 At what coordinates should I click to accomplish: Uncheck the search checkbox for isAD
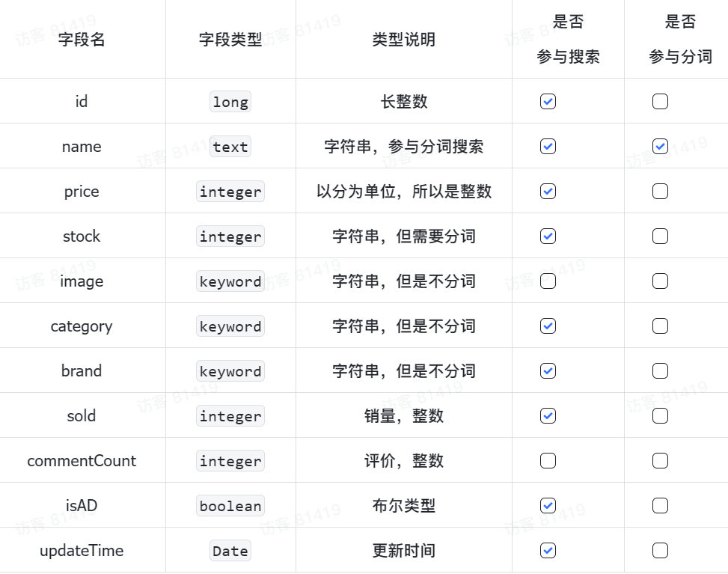coord(548,506)
